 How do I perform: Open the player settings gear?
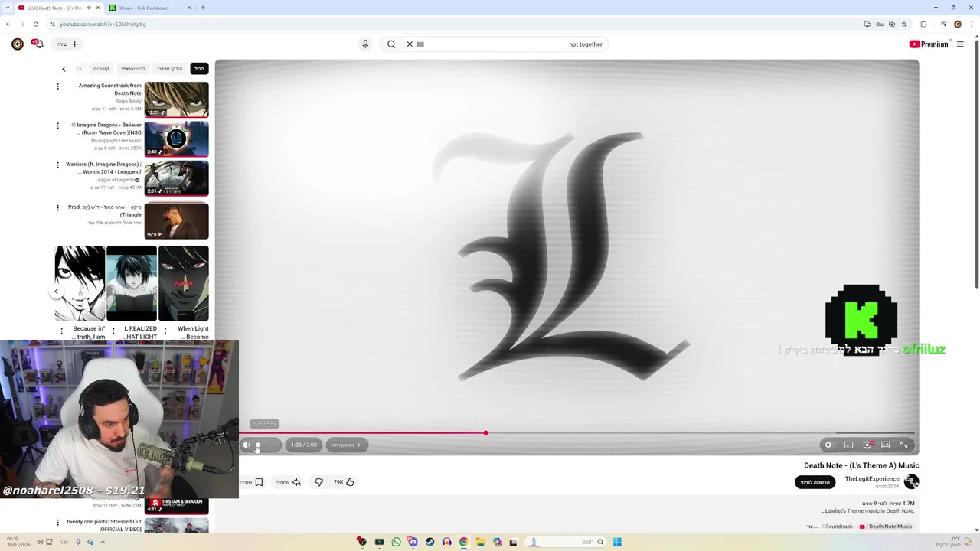867,445
